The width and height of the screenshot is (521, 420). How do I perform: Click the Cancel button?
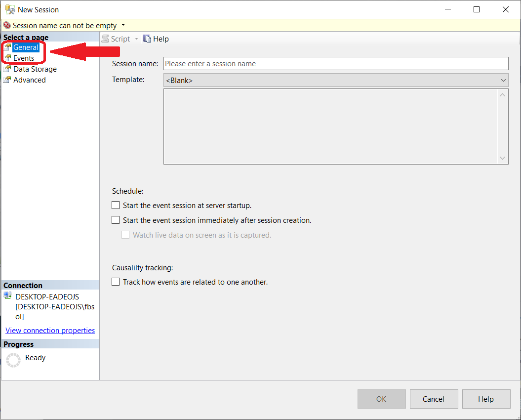[x=434, y=399]
